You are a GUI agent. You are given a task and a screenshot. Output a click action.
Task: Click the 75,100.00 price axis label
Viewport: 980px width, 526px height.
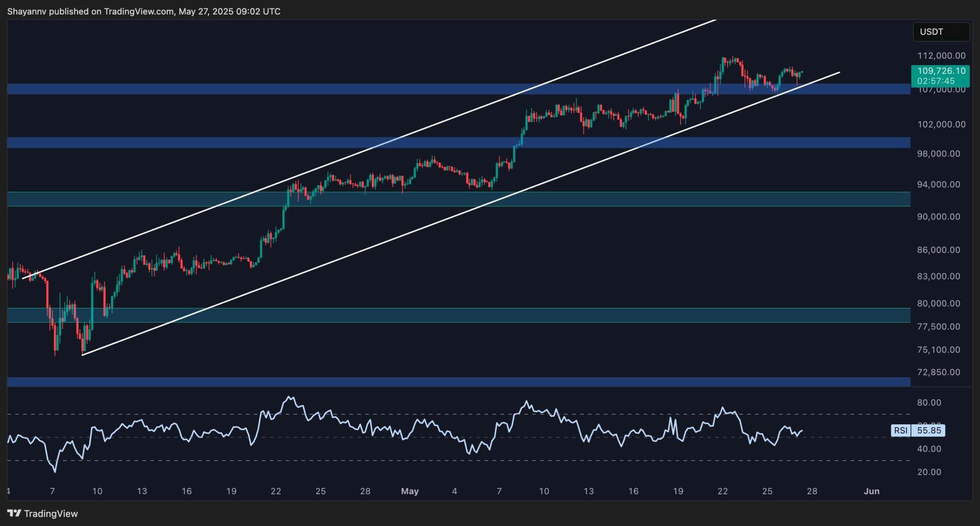(939, 350)
